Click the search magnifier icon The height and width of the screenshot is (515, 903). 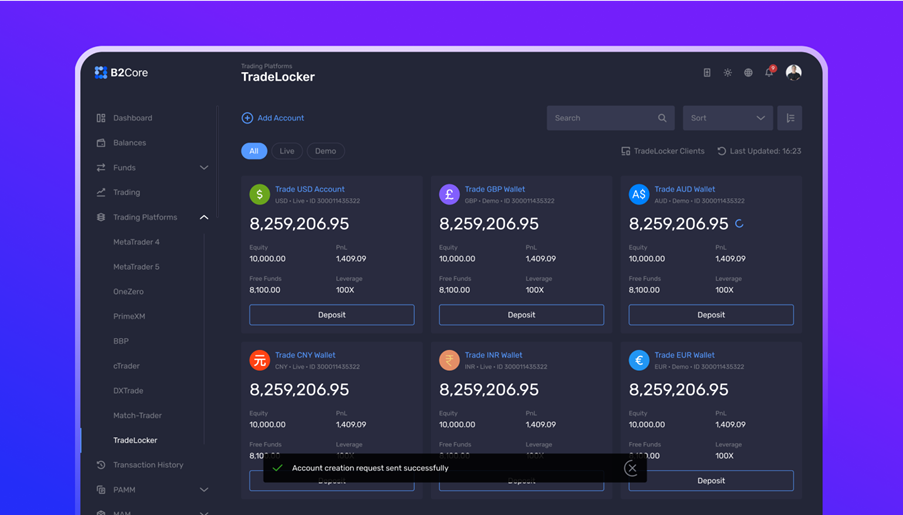(662, 118)
